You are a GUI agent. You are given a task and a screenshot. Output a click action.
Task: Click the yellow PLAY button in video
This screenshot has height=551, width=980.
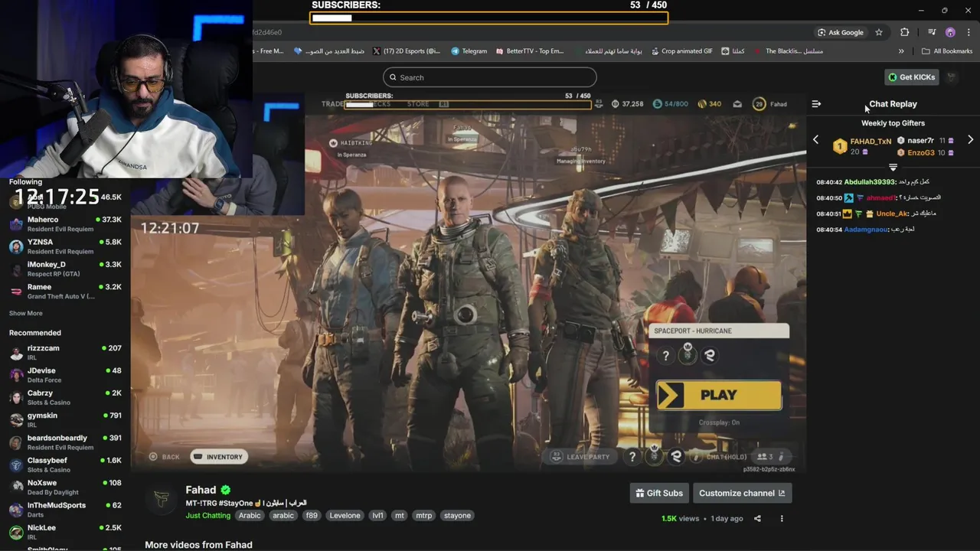pos(719,396)
